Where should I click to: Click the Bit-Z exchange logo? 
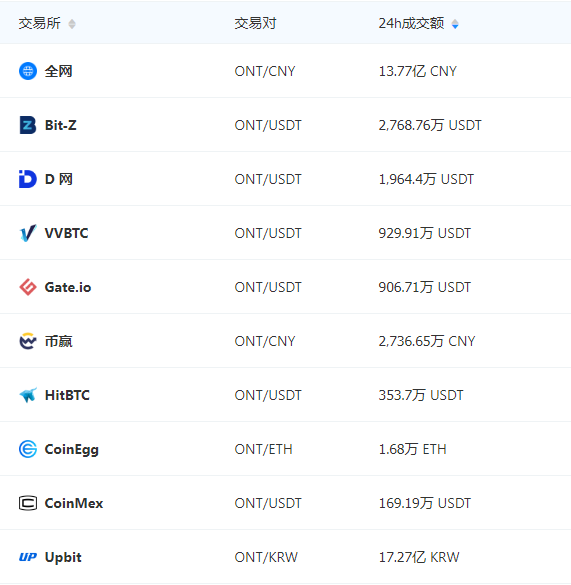click(x=28, y=125)
